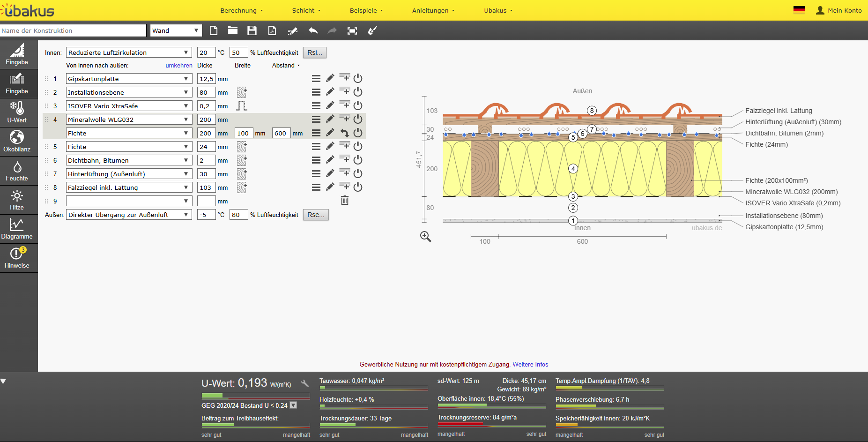Disable the Falzziegel inkl. Lattung layer

pyautogui.click(x=358, y=187)
